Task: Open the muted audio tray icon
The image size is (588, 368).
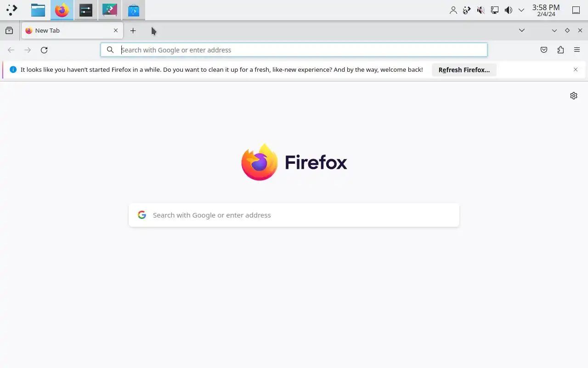Action: click(x=481, y=10)
